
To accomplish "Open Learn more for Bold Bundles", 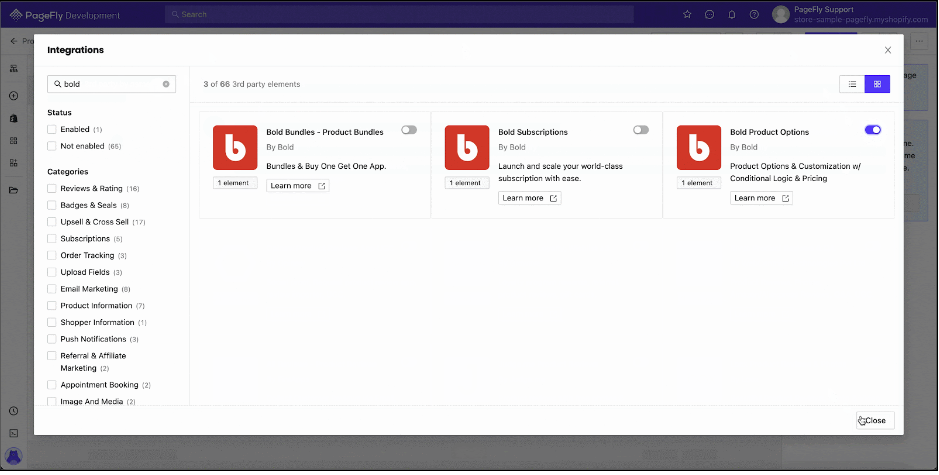I will tap(298, 186).
